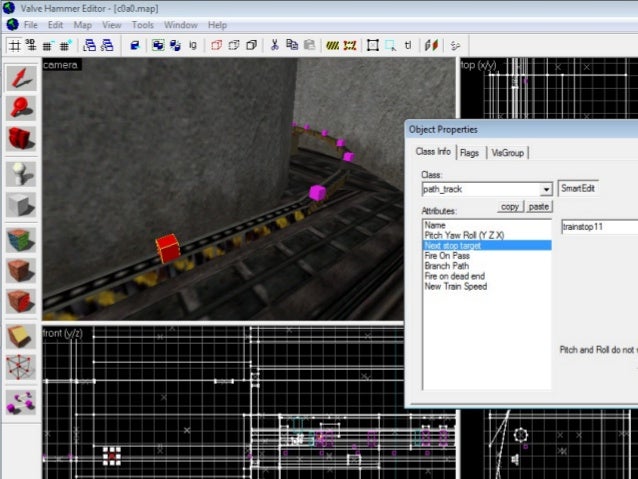Click the trainstop11 value input field
This screenshot has height=479, width=638.
click(598, 228)
